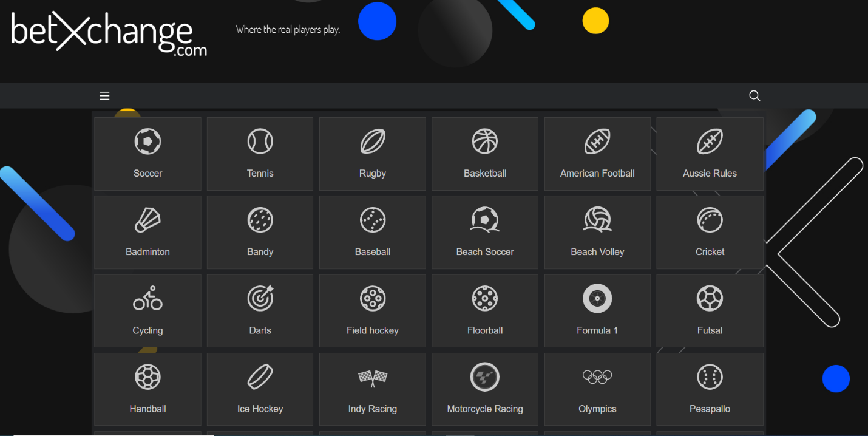Click the Darts target icon
The height and width of the screenshot is (436, 868).
click(x=260, y=299)
